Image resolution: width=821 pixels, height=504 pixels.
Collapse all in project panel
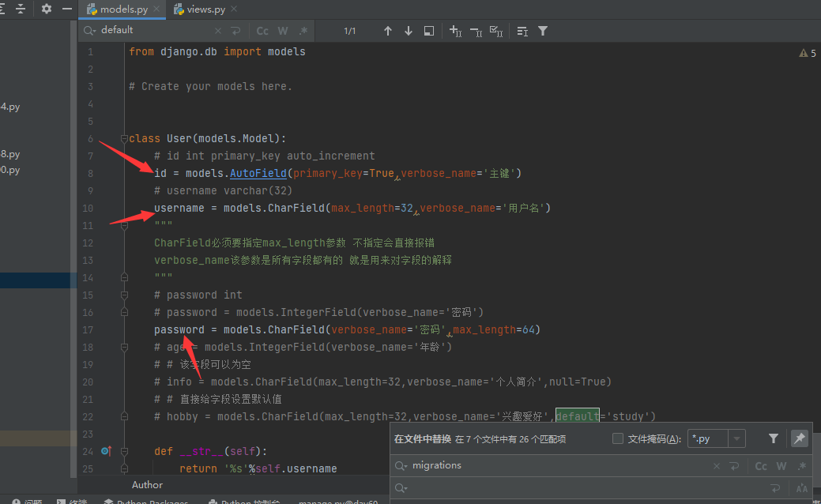(x=21, y=9)
